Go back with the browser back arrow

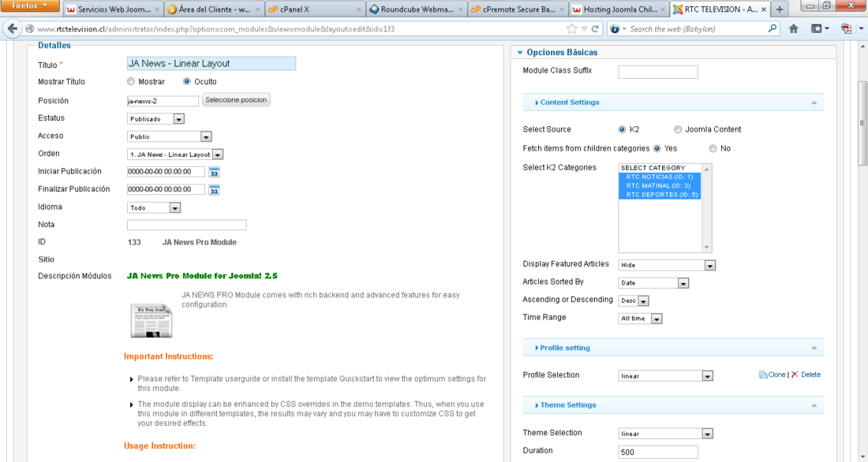tap(13, 28)
